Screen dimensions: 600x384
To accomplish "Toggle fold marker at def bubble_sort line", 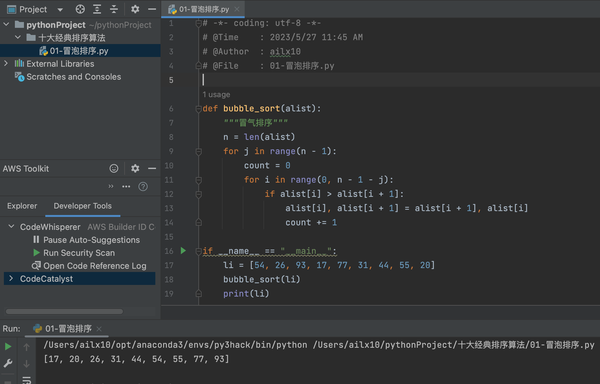I will tap(198, 109).
